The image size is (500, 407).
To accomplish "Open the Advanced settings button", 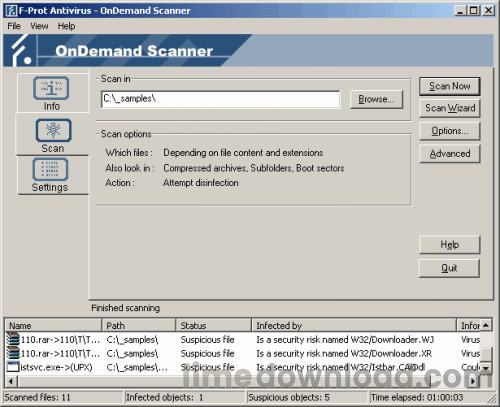I will pos(450,154).
